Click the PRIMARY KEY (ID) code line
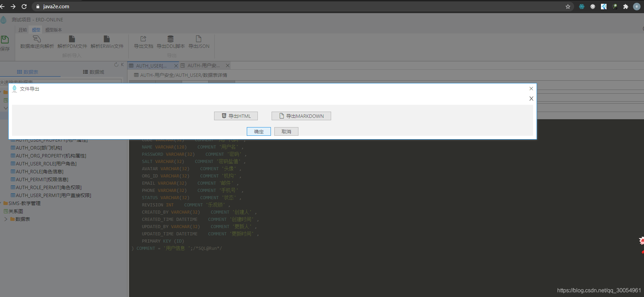This screenshot has height=297, width=644. [x=163, y=241]
